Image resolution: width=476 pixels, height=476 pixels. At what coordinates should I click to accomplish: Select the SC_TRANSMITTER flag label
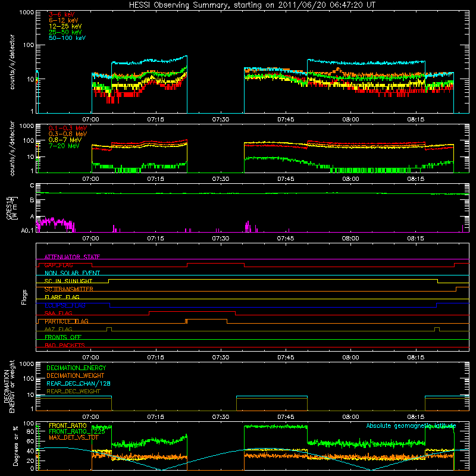click(x=68, y=289)
